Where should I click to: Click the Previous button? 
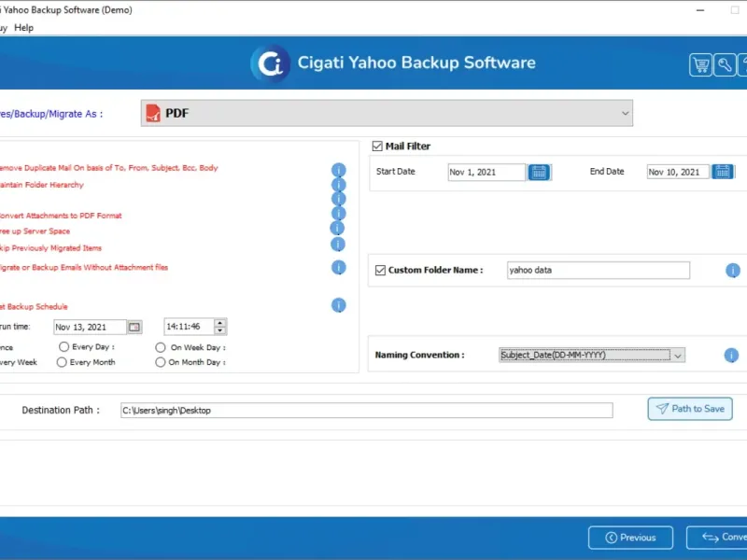pyautogui.click(x=630, y=538)
